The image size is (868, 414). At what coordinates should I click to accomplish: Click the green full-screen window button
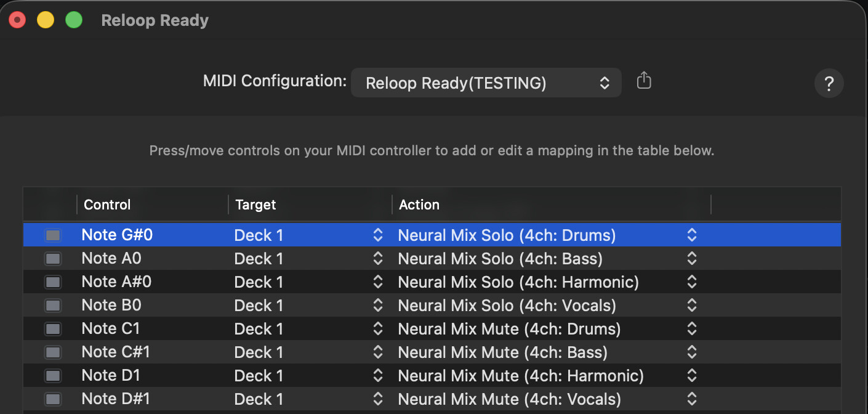point(74,20)
